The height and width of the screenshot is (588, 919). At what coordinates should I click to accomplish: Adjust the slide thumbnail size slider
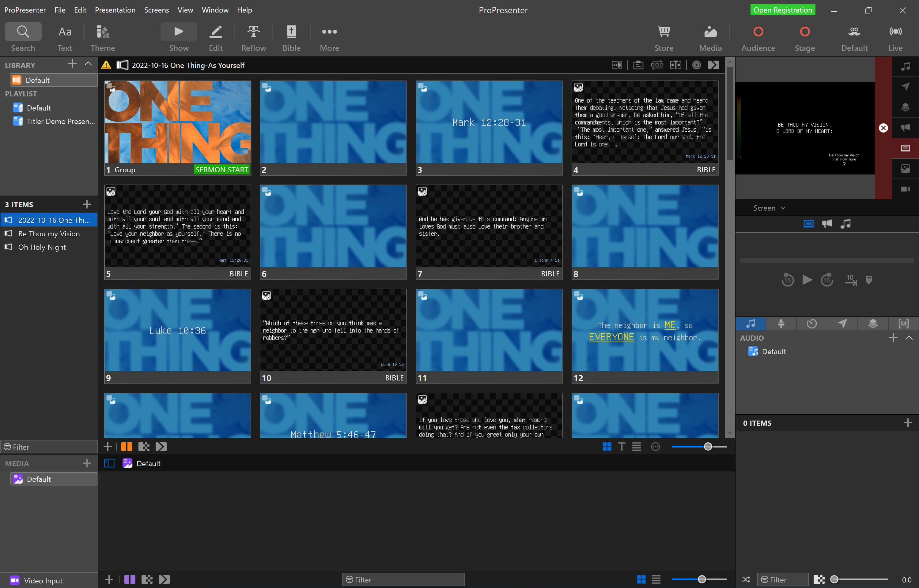tap(707, 446)
